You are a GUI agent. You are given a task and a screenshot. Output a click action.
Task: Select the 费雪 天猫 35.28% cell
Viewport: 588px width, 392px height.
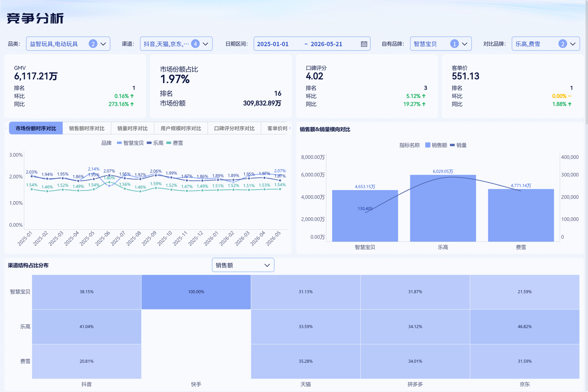pyautogui.click(x=305, y=362)
